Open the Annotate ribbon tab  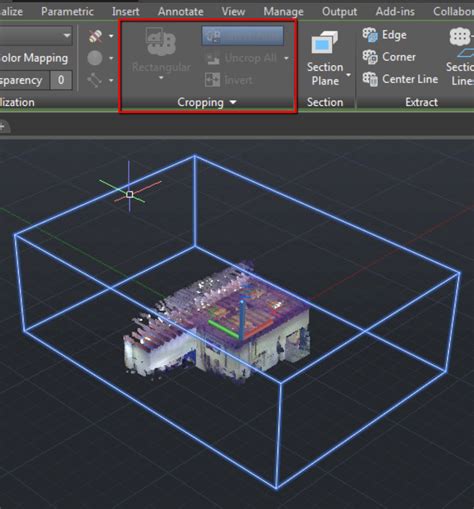point(181,12)
